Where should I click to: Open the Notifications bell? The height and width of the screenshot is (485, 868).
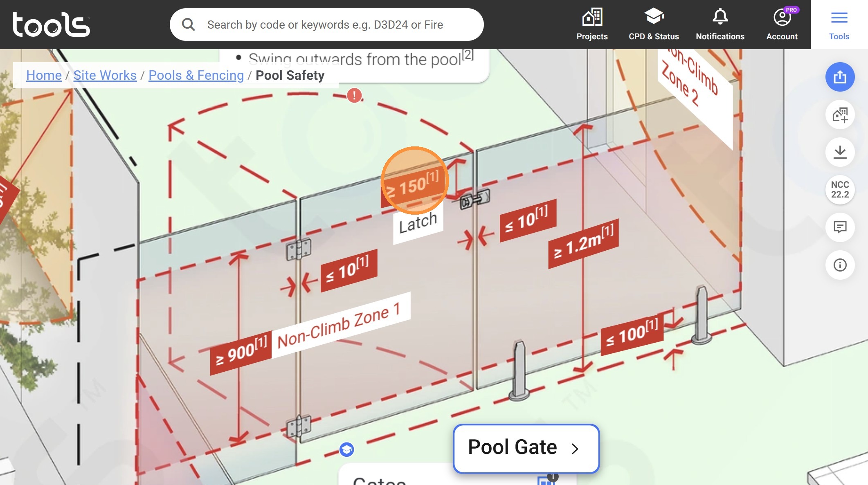coord(720,25)
